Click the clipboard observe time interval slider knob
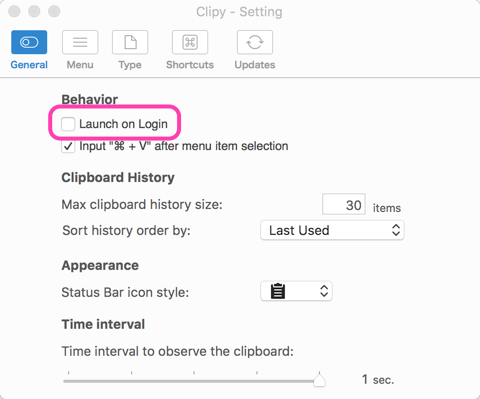 319,380
